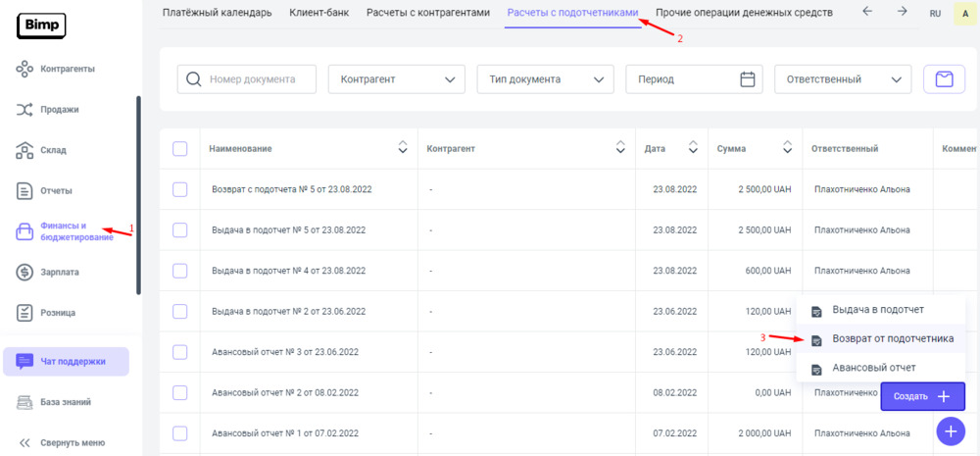Open the Контрагенты sidebar icon
This screenshot has height=456, width=980.
[25, 69]
